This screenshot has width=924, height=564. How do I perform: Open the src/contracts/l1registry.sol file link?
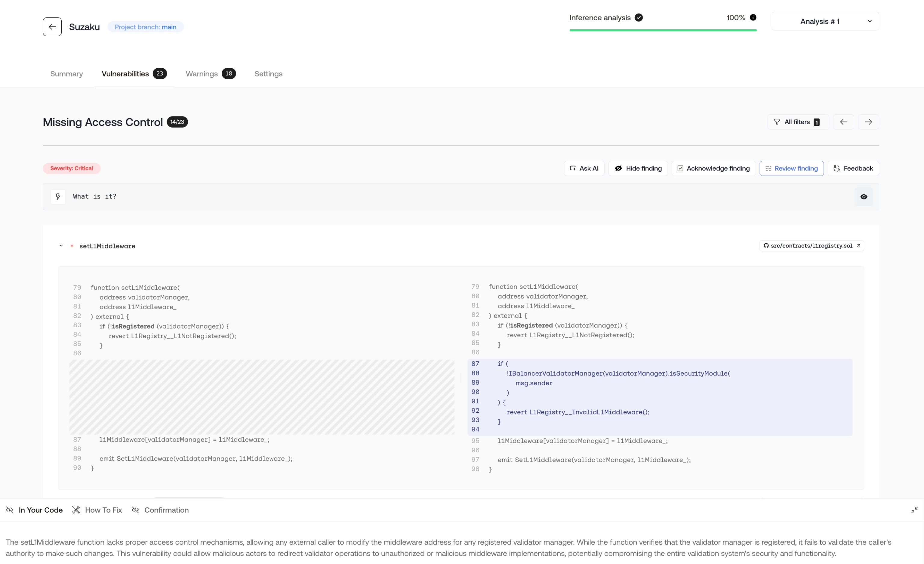point(811,246)
